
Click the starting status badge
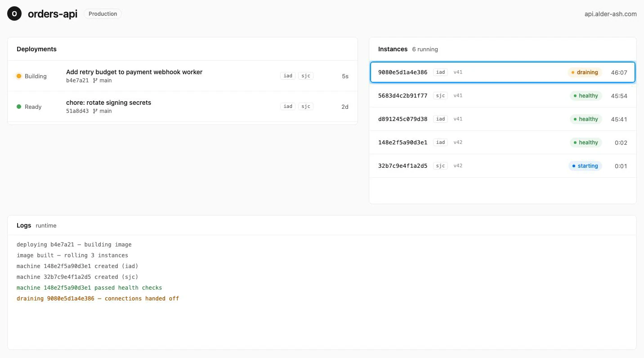585,166
